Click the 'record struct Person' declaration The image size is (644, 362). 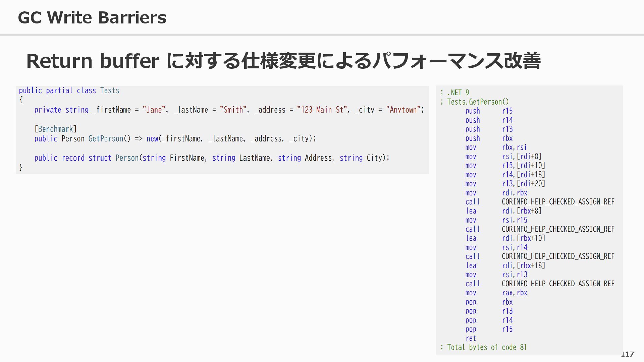click(100, 158)
